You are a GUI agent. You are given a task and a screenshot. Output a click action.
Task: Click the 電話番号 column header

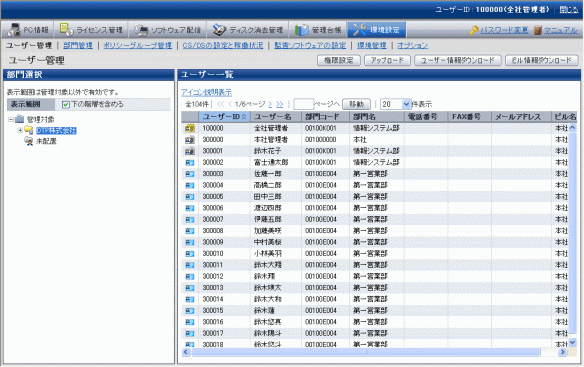[x=426, y=117]
